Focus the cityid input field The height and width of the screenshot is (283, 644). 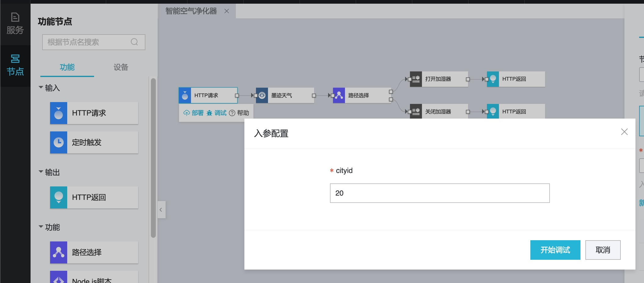pos(440,193)
